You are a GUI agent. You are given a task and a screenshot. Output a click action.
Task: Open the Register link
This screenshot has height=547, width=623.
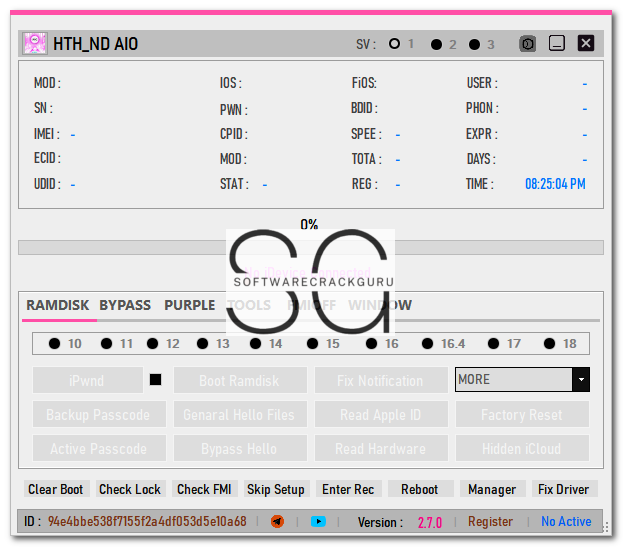(x=490, y=522)
